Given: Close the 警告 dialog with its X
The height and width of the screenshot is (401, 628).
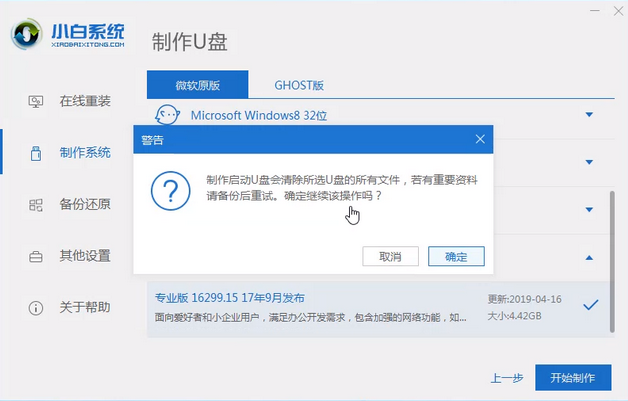Looking at the screenshot, I should [480, 139].
